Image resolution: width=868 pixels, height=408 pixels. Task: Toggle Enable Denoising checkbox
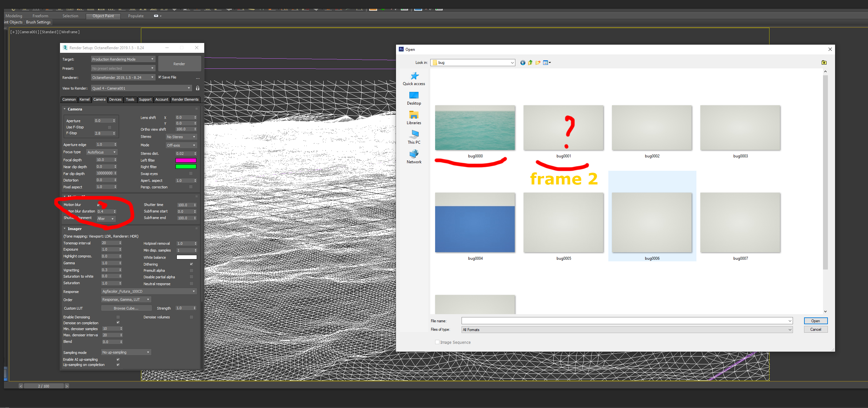tap(118, 317)
